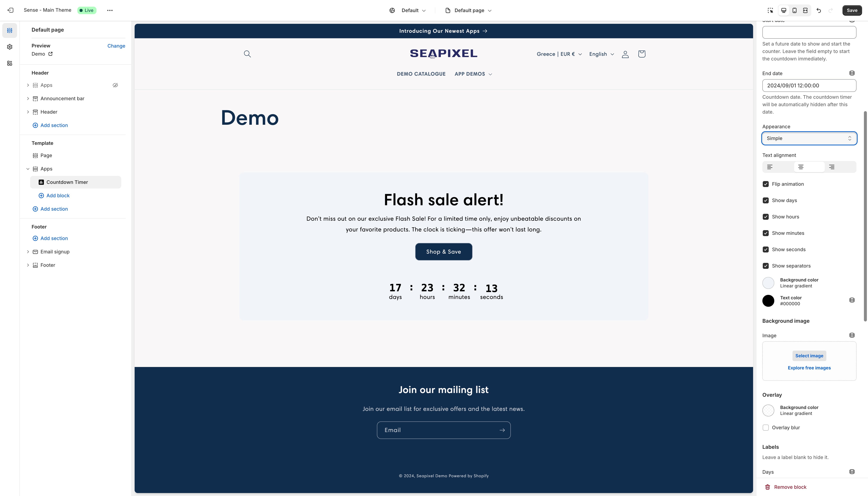Viewport: 868px width, 496px height.
Task: Expand the Appearance dropdown menu
Action: [x=809, y=138]
